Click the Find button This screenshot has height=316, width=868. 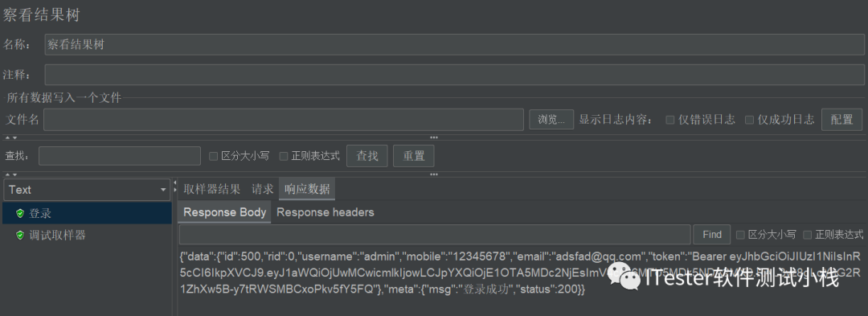(x=712, y=235)
